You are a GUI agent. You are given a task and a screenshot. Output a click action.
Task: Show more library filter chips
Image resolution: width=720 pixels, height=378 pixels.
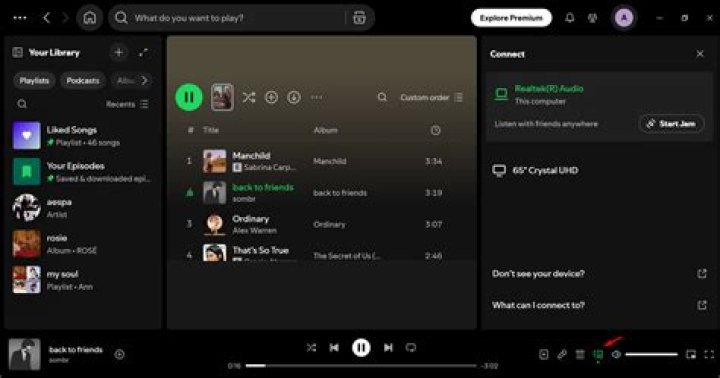145,80
